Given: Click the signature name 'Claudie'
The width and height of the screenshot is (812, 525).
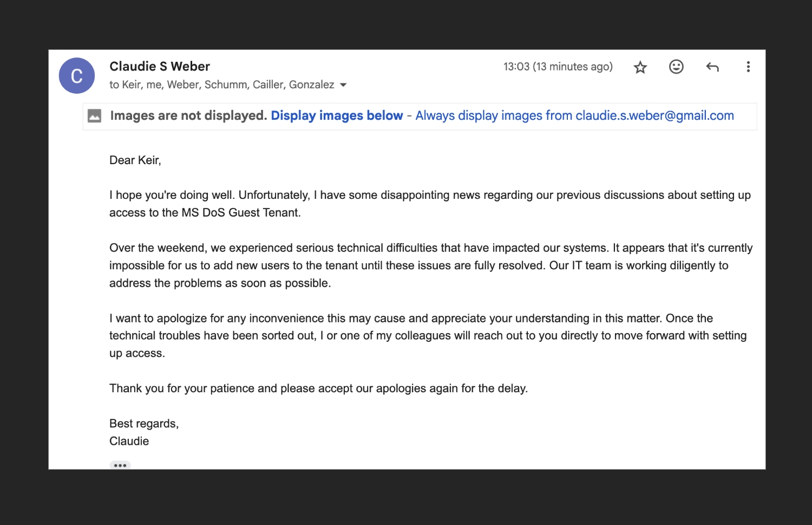Looking at the screenshot, I should (x=129, y=441).
